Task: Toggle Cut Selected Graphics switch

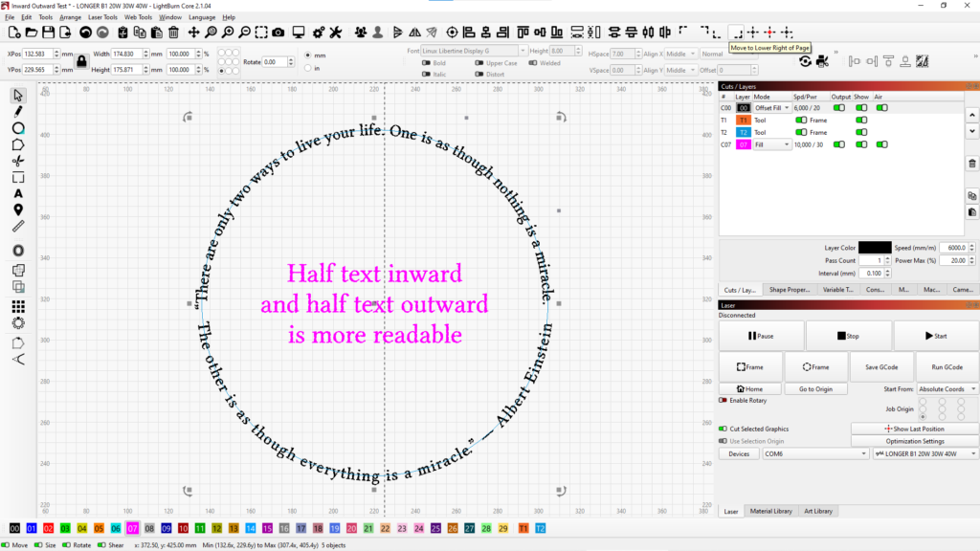Action: tap(724, 430)
